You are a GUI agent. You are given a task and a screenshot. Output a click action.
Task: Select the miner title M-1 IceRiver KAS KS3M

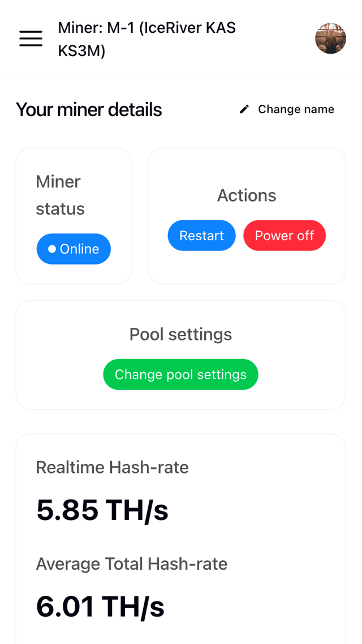(146, 39)
